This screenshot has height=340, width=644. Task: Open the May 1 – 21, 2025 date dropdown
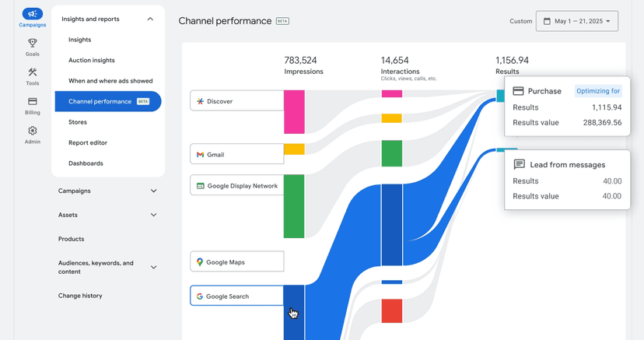pos(576,21)
